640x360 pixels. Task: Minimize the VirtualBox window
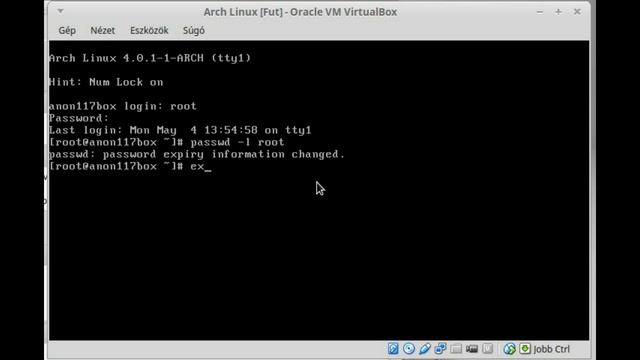point(540,12)
